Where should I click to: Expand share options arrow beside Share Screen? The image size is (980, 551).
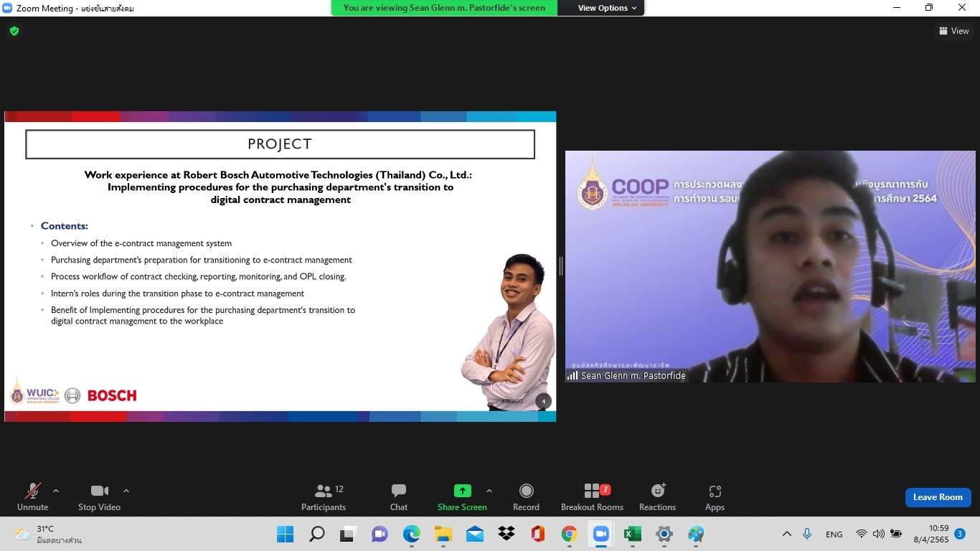[x=489, y=491]
